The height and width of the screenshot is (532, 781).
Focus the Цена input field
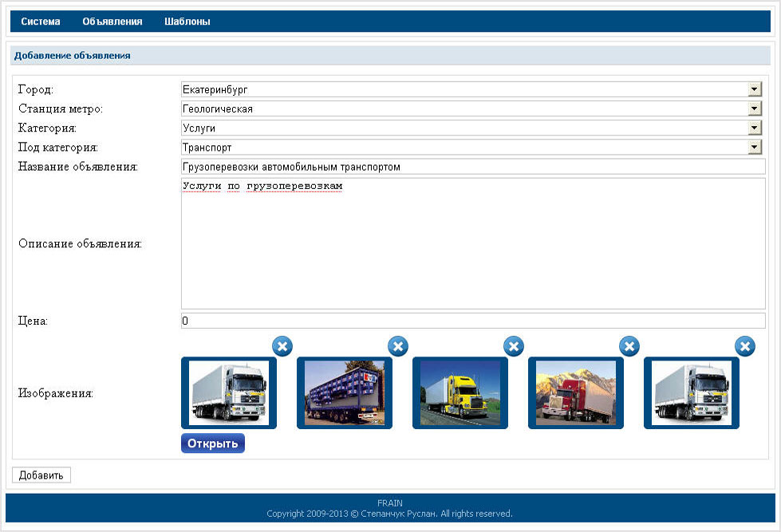pos(473,321)
